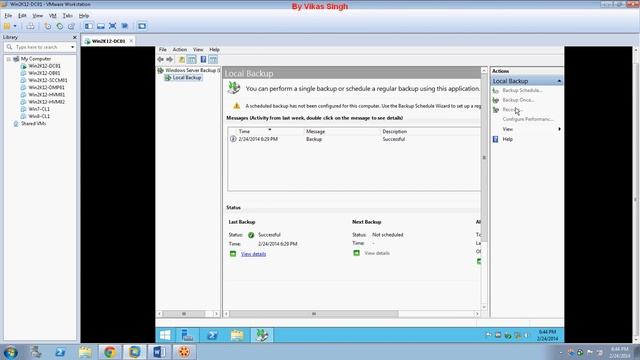Open the Windows Server Backup View menu
The image size is (640, 360).
click(x=198, y=50)
